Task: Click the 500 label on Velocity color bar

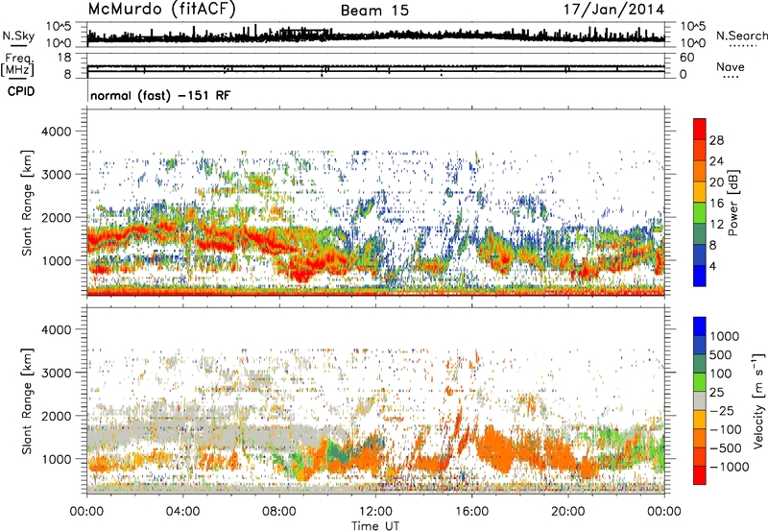Action: [721, 355]
